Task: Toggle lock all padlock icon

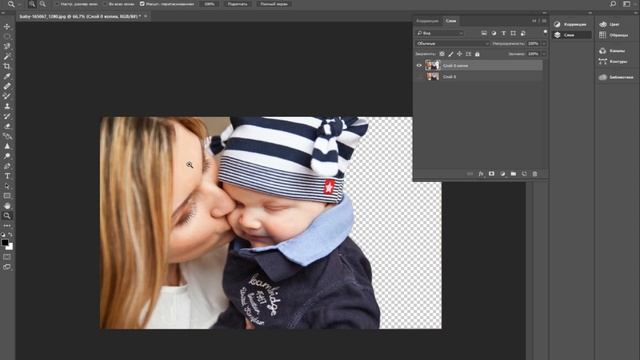Action: coord(477,54)
